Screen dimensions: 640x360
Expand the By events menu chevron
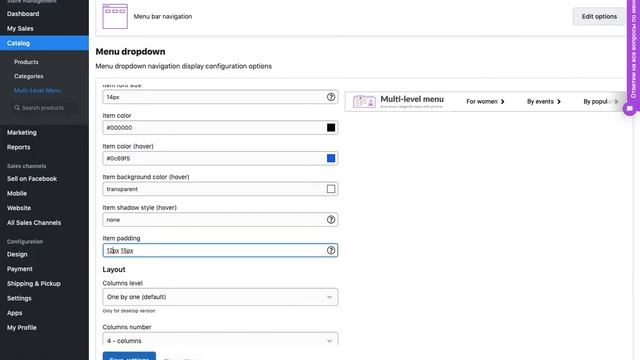pyautogui.click(x=559, y=102)
